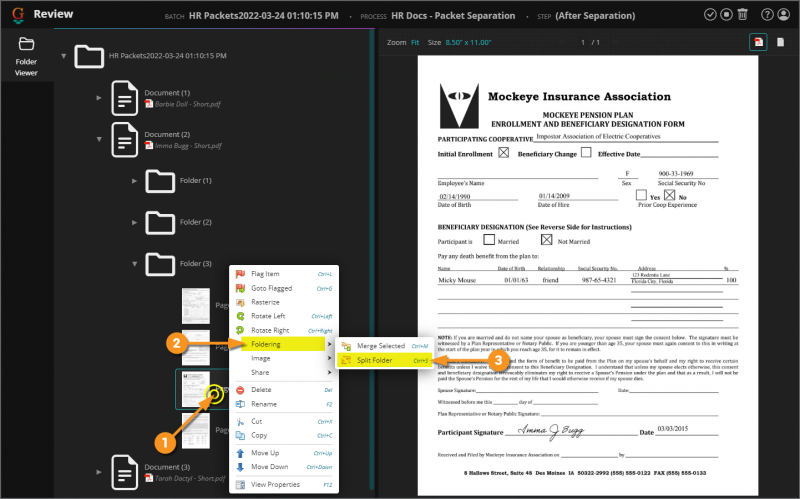Collapse Document (2) tree node
Viewport: 800px width, 499px height.
99,139
